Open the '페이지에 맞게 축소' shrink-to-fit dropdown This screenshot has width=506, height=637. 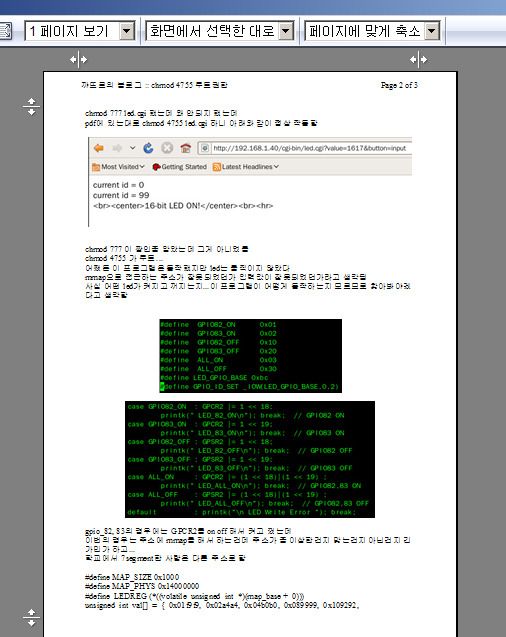[372, 31]
